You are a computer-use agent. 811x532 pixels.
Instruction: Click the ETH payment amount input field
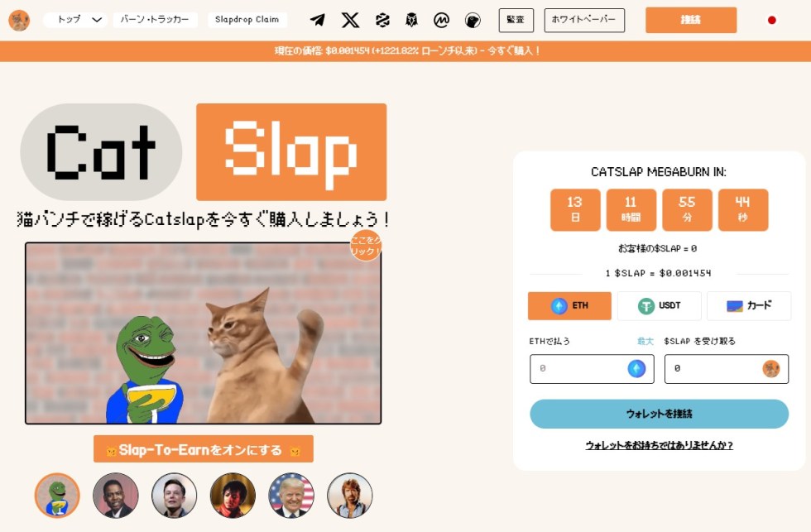[x=592, y=369]
